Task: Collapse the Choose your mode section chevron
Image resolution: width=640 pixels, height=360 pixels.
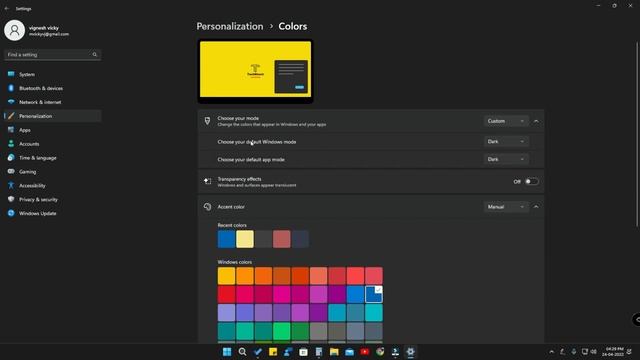Action: 536,121
